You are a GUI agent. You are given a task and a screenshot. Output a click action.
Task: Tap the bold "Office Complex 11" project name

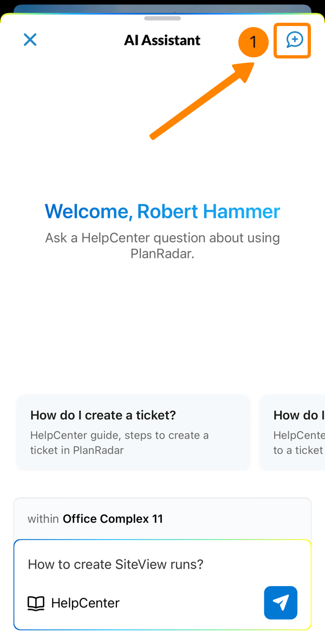point(113,518)
